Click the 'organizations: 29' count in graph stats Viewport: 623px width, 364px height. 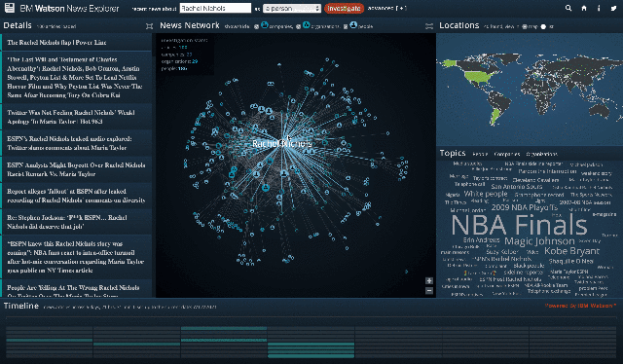point(179,61)
